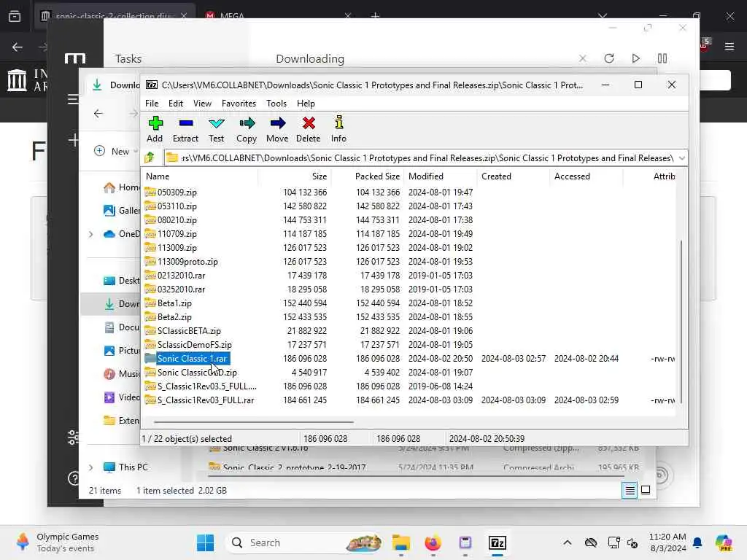Open the Edit menu
This screenshot has width=747, height=560.
tap(176, 104)
